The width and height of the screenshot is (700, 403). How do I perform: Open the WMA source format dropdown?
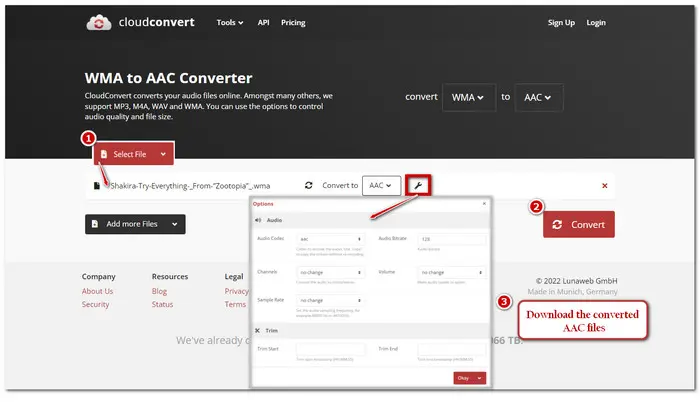click(x=468, y=97)
